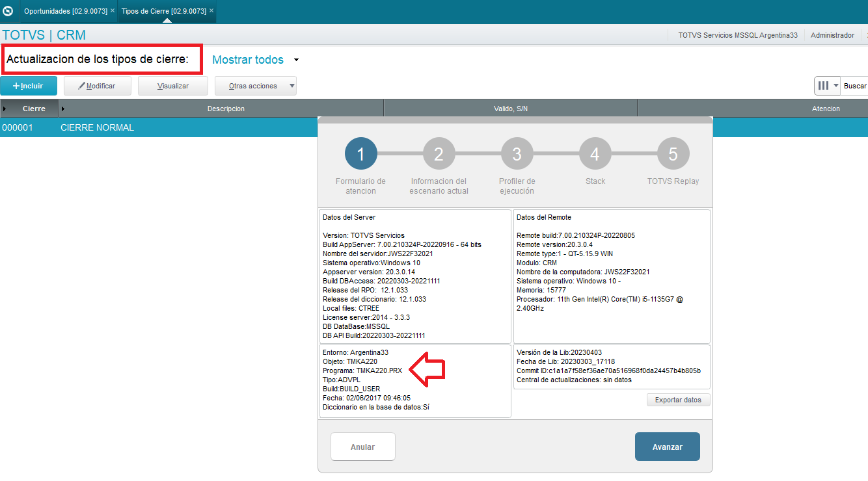Click the Anular button
Viewport: 868px width, 481px height.
pos(362,447)
